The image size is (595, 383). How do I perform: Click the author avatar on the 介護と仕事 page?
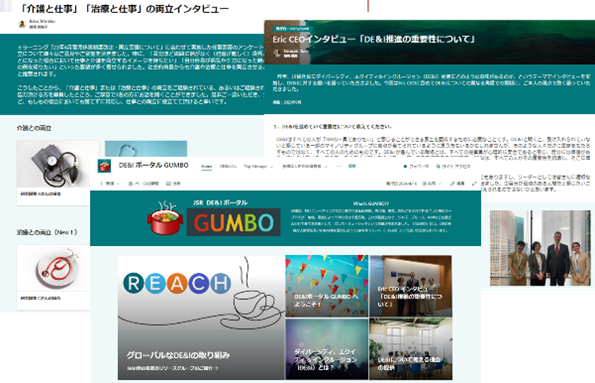tap(22, 24)
